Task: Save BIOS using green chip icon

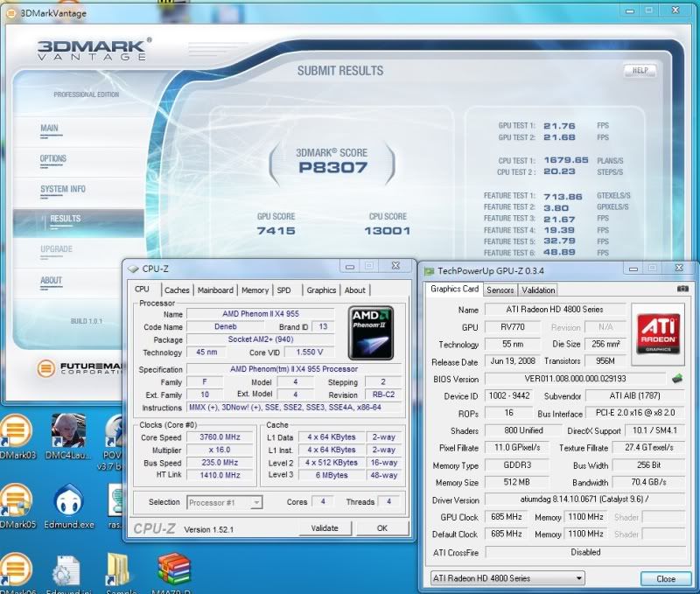Action: click(676, 379)
